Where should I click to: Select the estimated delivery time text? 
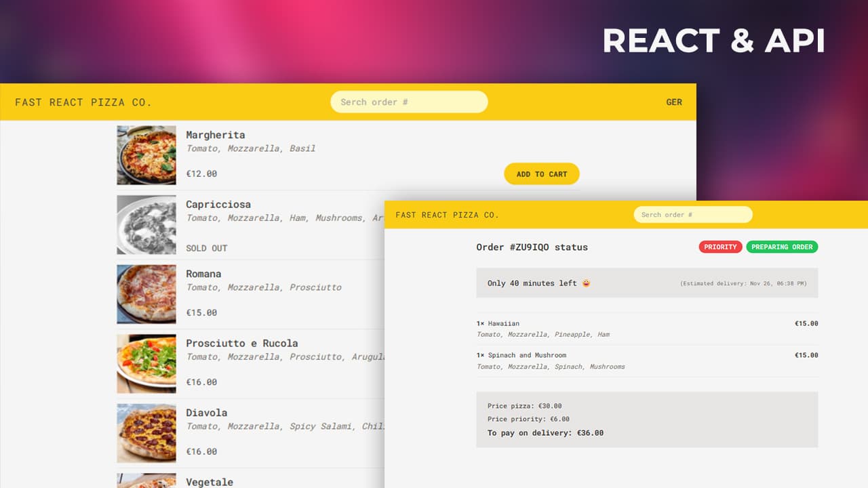coord(743,283)
